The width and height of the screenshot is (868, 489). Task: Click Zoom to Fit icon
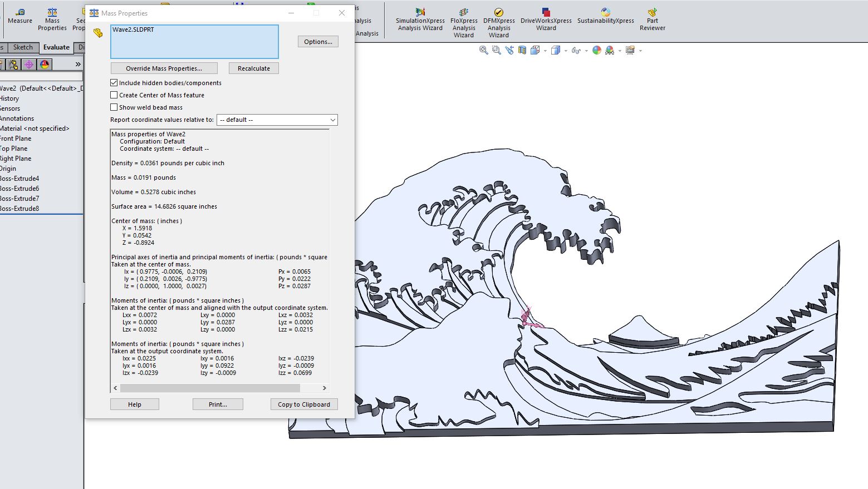tap(483, 50)
